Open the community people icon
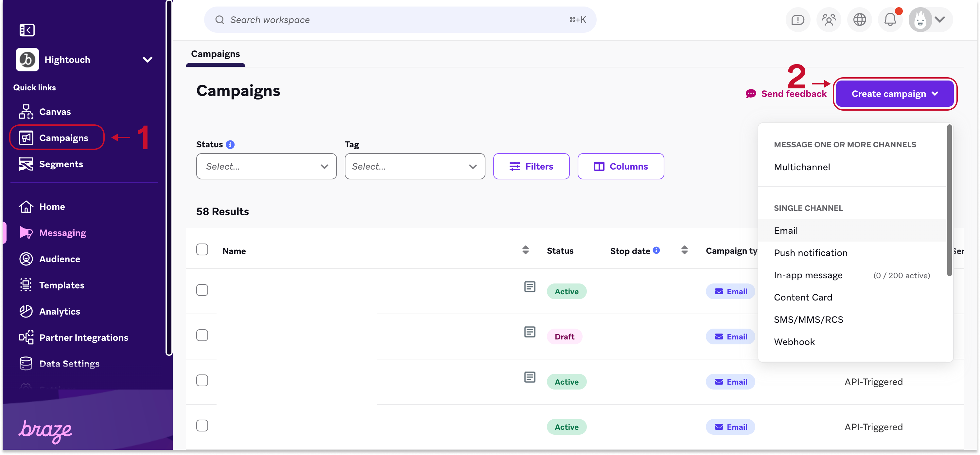Viewport: 980px width, 455px height. pyautogui.click(x=828, y=19)
